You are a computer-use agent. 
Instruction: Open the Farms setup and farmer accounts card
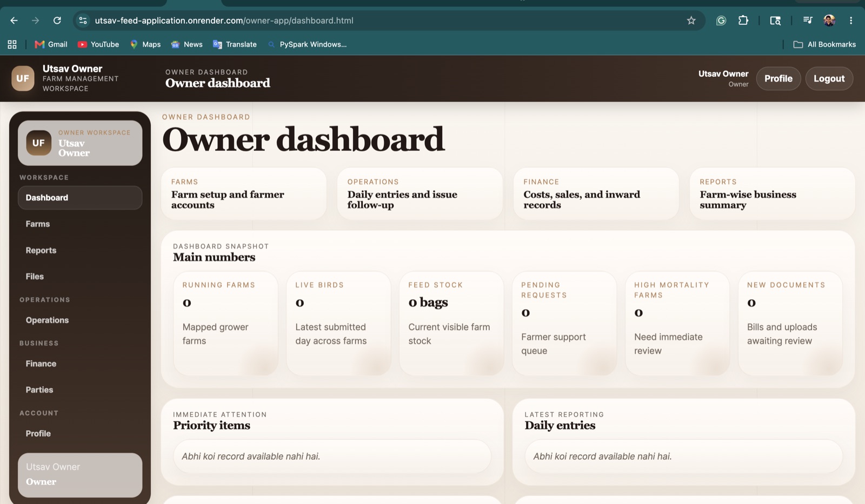tap(244, 194)
